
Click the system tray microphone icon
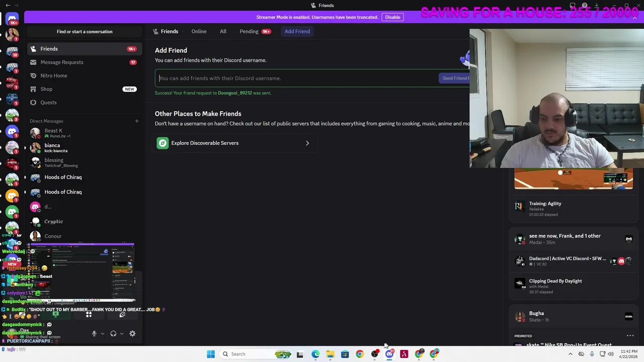coord(592,354)
